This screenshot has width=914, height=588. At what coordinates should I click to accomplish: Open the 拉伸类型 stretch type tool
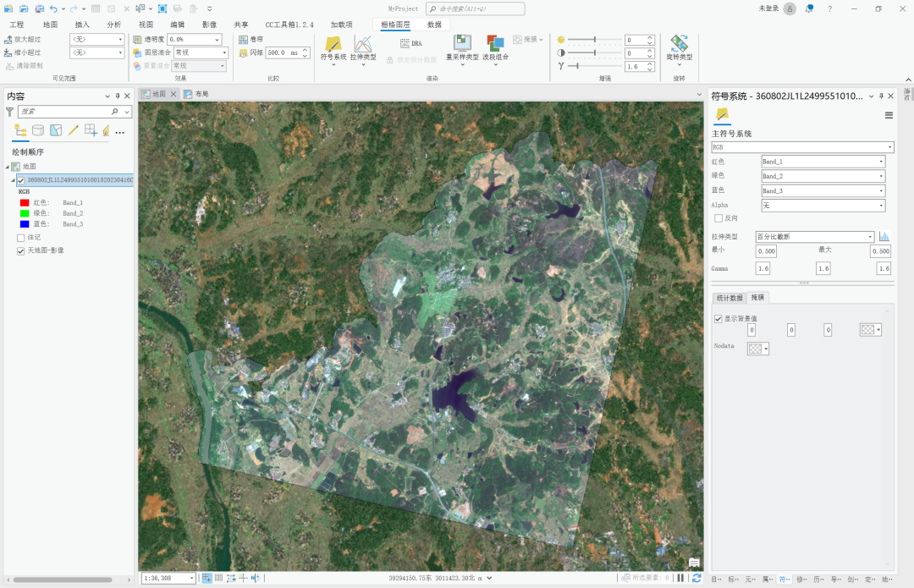coord(363,48)
